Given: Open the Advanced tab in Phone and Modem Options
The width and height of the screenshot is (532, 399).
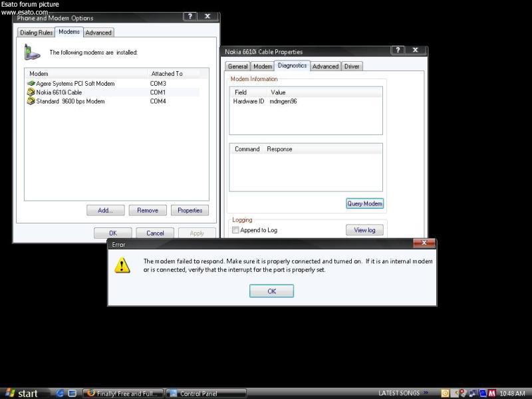Looking at the screenshot, I should click(x=98, y=33).
